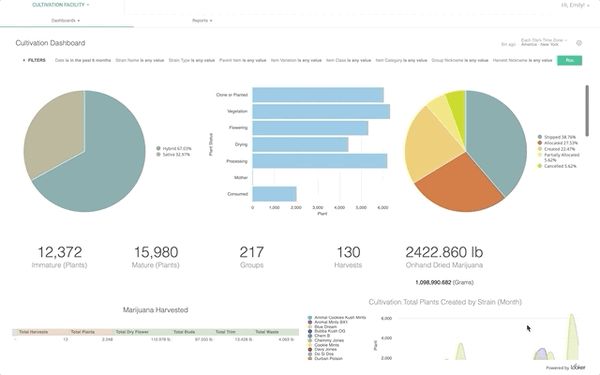Open the Hi, Emily! user menu

tap(575, 5)
